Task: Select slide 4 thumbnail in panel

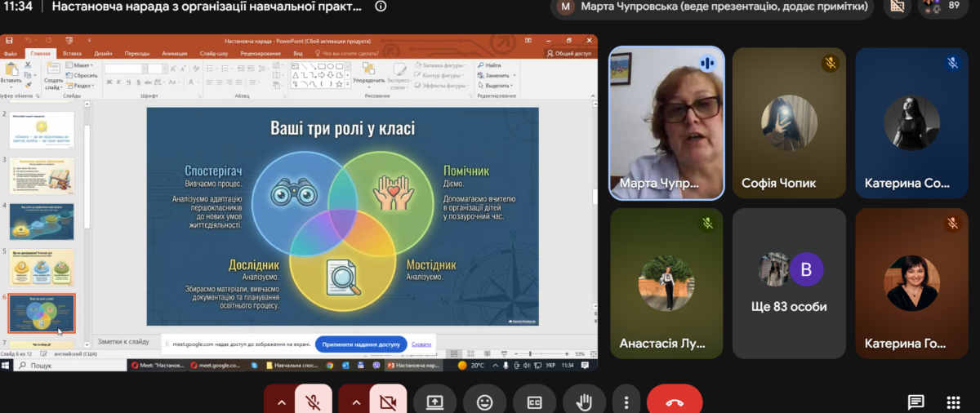Action: click(42, 221)
